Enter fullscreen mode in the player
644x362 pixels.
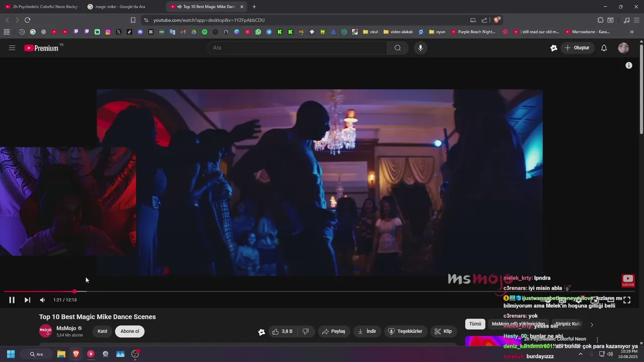[x=627, y=300]
